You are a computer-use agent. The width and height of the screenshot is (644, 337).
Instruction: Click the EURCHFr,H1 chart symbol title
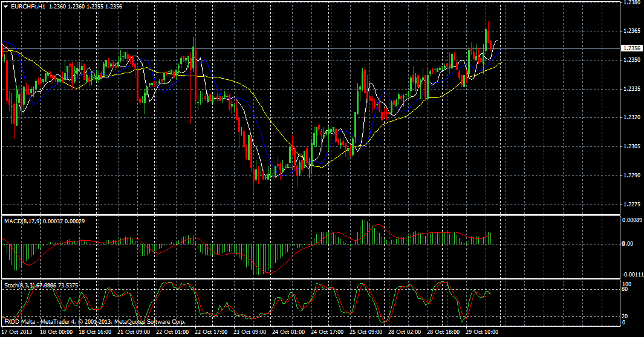point(28,6)
